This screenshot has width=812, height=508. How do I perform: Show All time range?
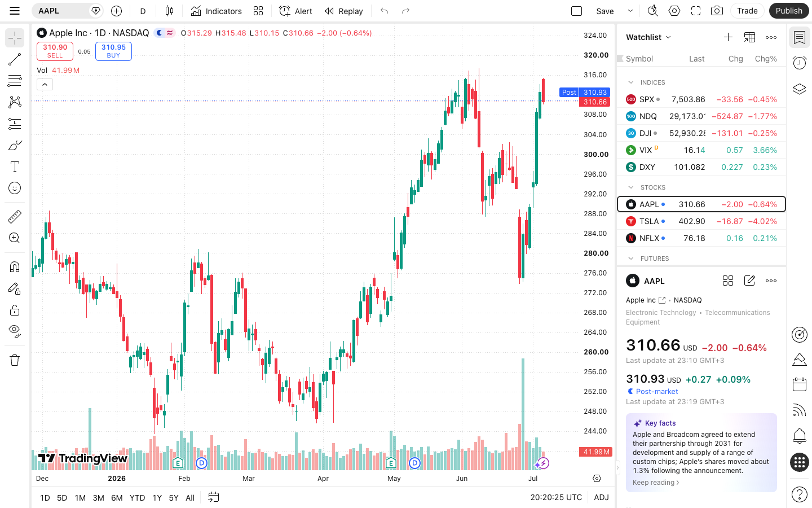[x=190, y=498]
